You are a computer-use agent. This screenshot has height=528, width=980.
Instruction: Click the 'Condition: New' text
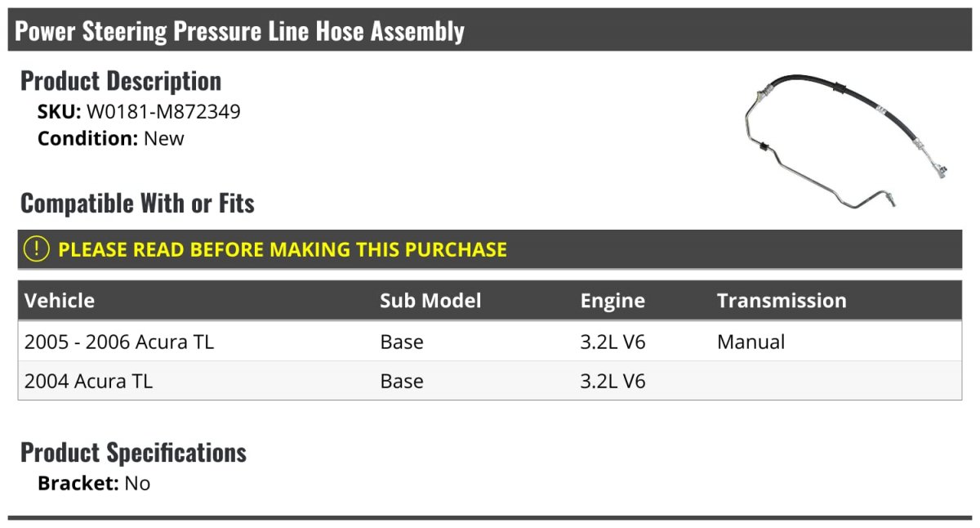click(111, 138)
